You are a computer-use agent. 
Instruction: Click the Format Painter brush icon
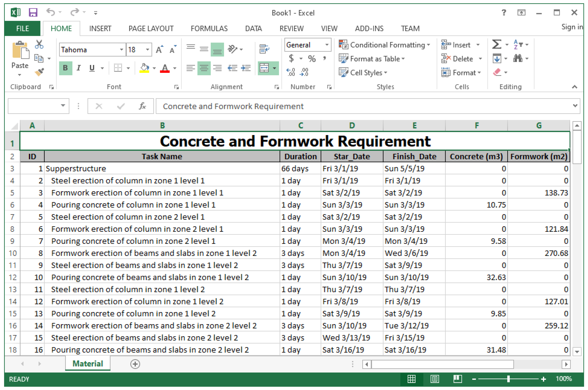pos(39,72)
